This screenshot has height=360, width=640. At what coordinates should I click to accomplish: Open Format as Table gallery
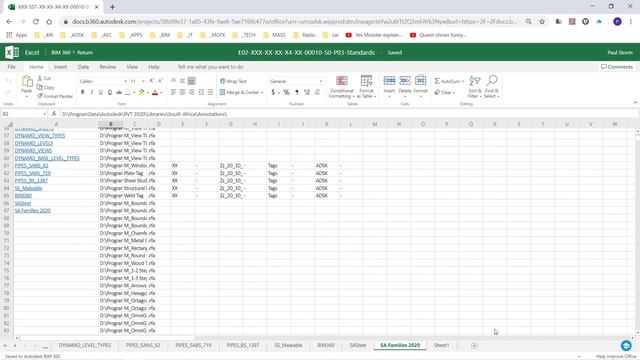click(x=366, y=87)
